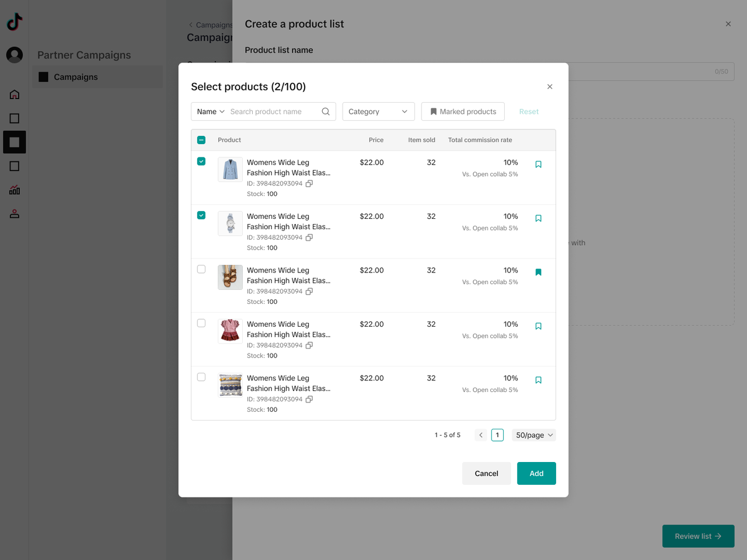The width and height of the screenshot is (747, 560).
Task: Expand the Name search type dropdown
Action: click(x=210, y=111)
